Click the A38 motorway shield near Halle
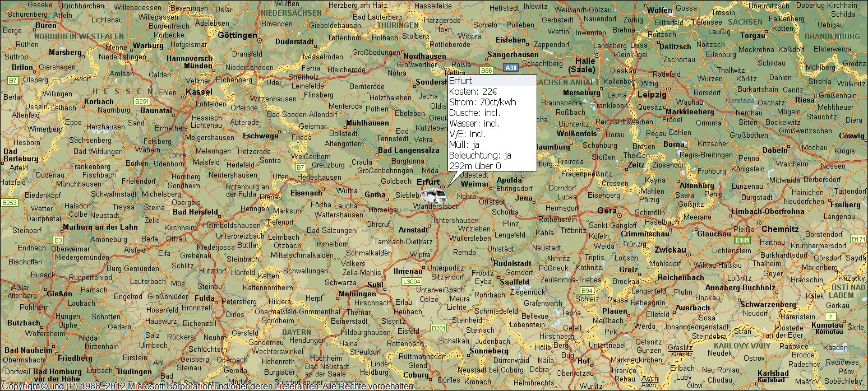The image size is (868, 391). [511, 67]
